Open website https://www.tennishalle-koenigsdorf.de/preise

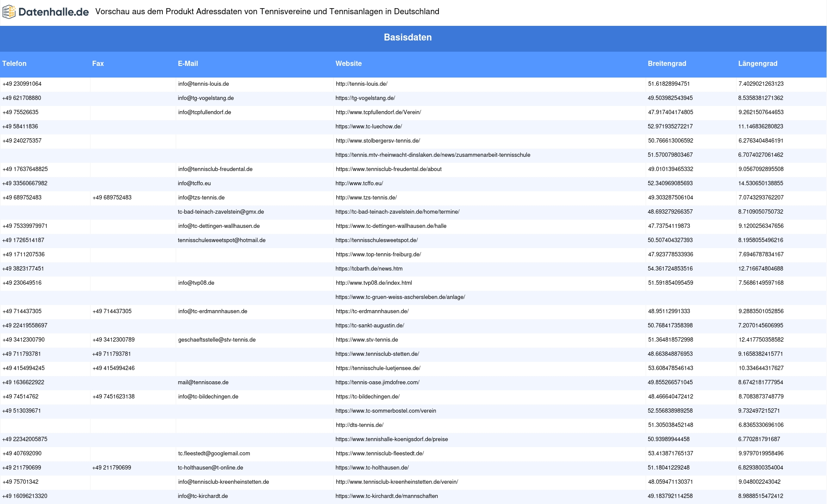point(392,439)
